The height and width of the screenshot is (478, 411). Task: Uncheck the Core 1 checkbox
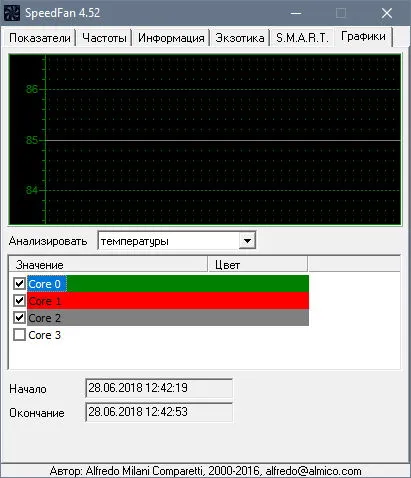click(x=19, y=301)
